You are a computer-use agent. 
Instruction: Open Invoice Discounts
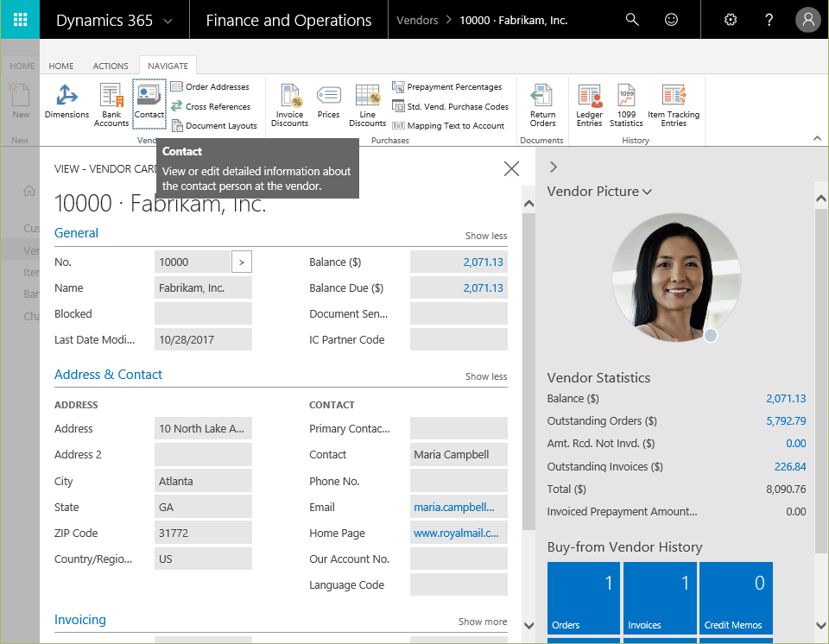point(290,105)
